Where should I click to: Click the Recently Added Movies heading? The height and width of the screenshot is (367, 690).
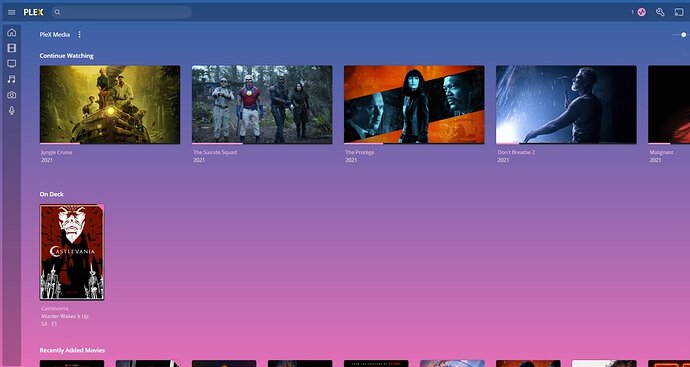(x=72, y=350)
